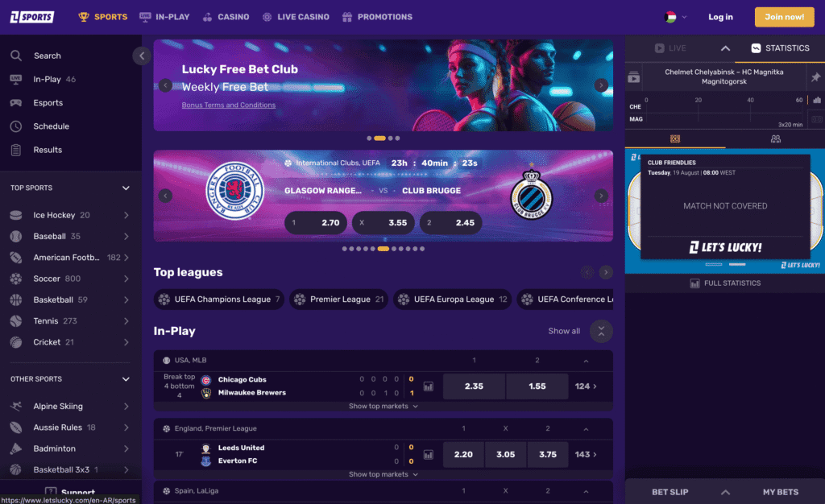
Task: Click the Join now! button
Action: click(784, 17)
